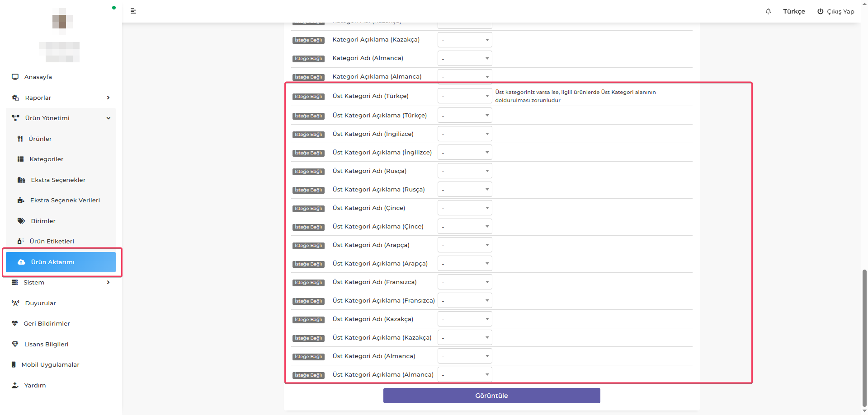Click the Türkçe language selector

click(794, 11)
